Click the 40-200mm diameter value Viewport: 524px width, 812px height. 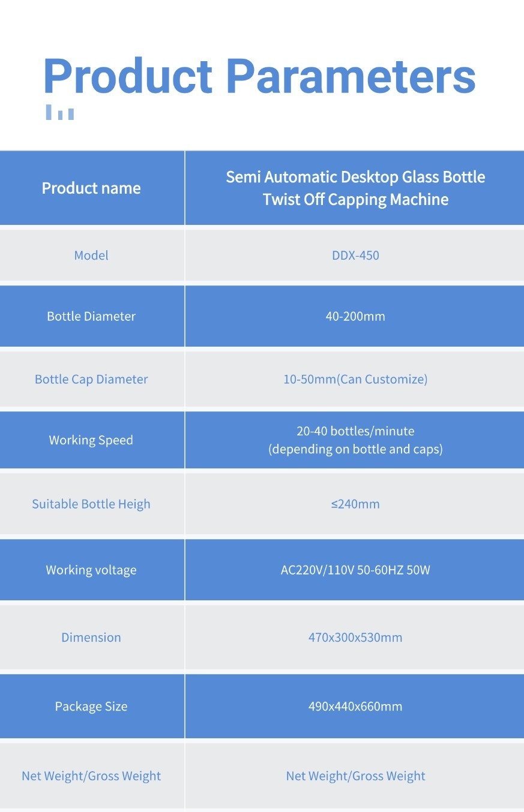(x=355, y=316)
